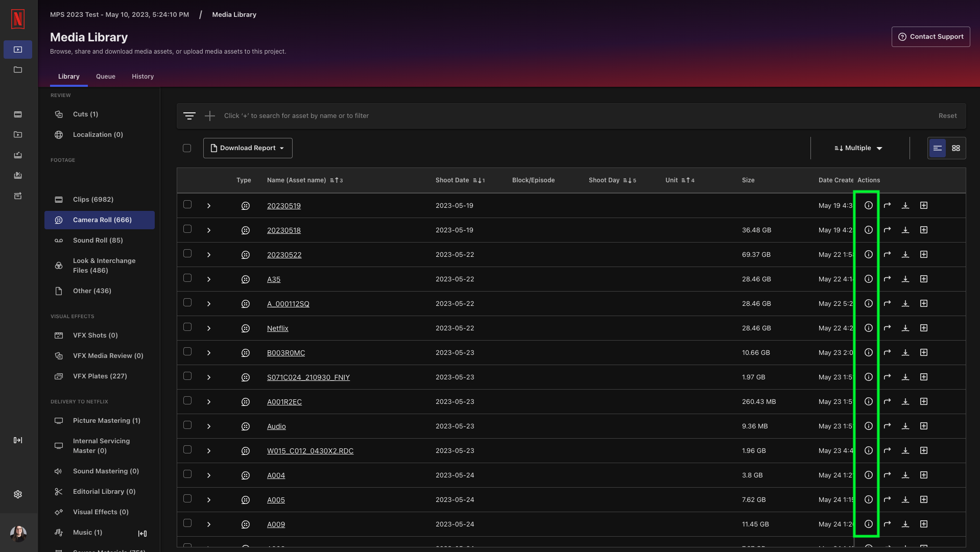
Task: Open the History tab
Action: coord(142,77)
